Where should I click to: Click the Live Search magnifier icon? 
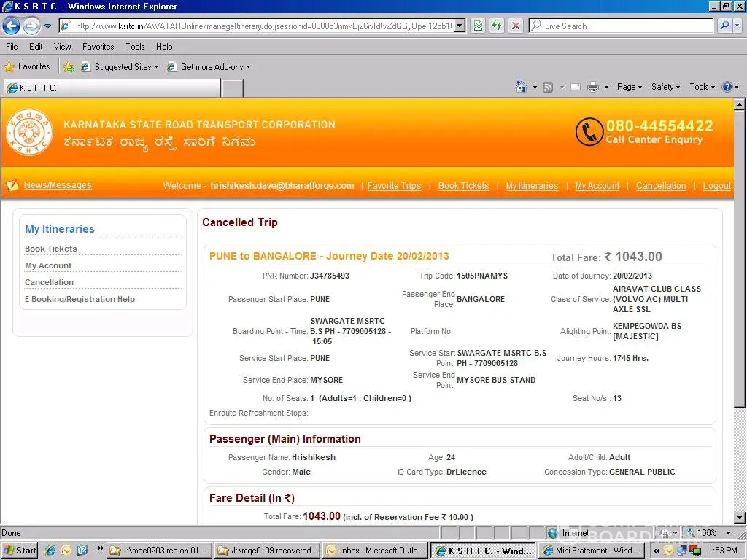(x=724, y=26)
